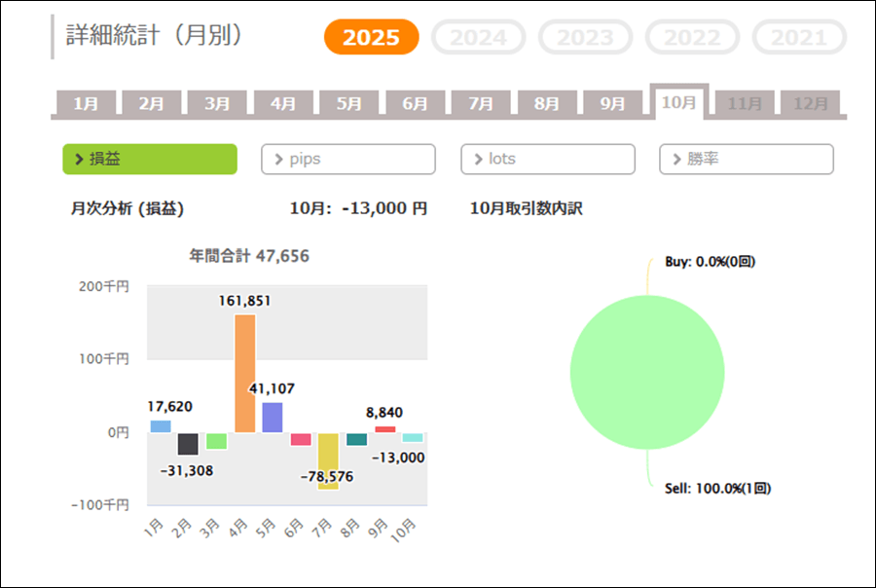Click the orange April bar 161,851

[244, 373]
